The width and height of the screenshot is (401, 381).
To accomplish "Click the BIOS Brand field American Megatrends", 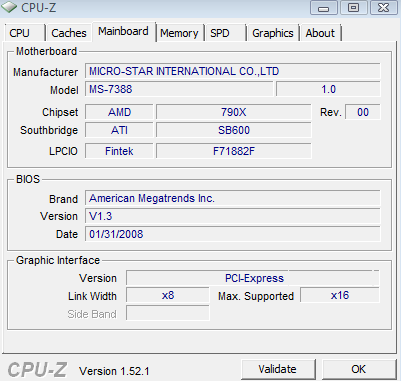I will (232, 198).
